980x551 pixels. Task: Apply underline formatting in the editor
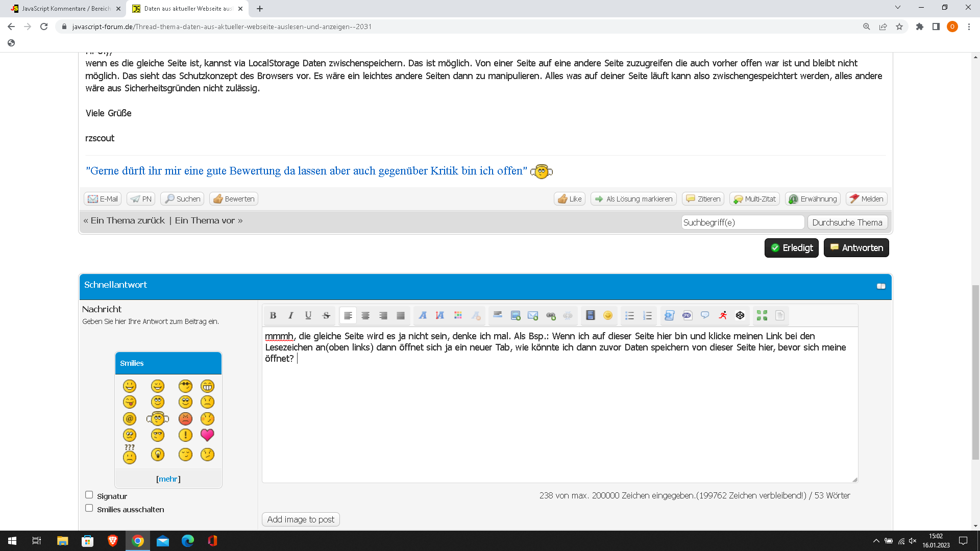tap(308, 316)
